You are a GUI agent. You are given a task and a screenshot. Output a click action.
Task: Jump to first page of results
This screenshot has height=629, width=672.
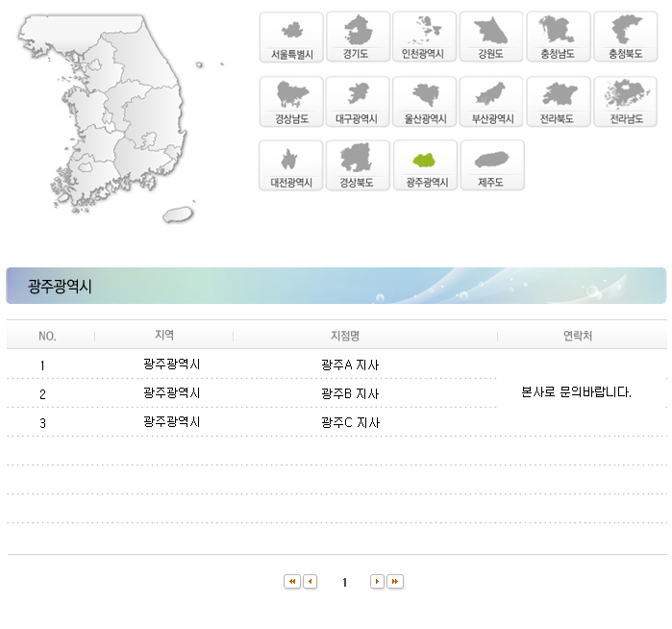(x=292, y=582)
